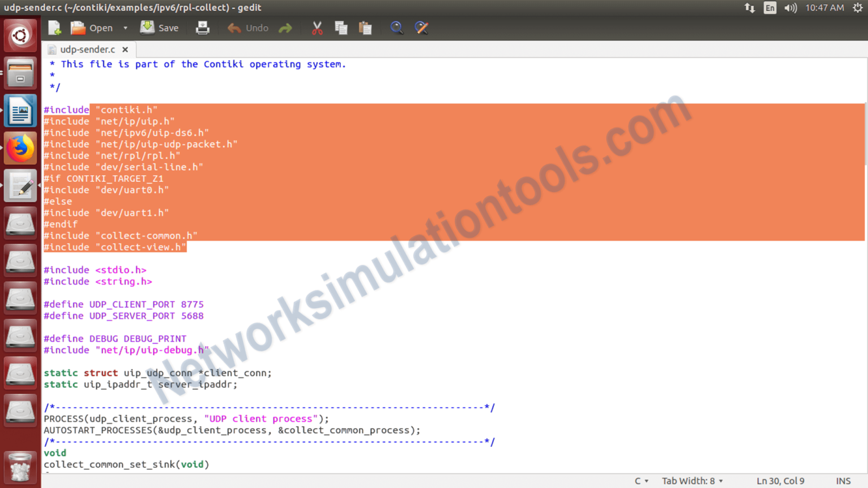Open the C language mode dropdown
Image resolution: width=868 pixels, height=488 pixels.
click(640, 481)
